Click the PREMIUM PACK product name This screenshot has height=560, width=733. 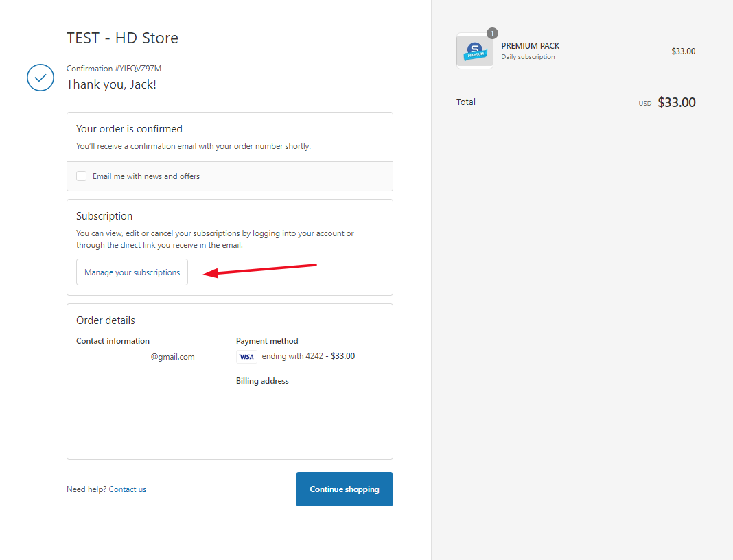[530, 46]
